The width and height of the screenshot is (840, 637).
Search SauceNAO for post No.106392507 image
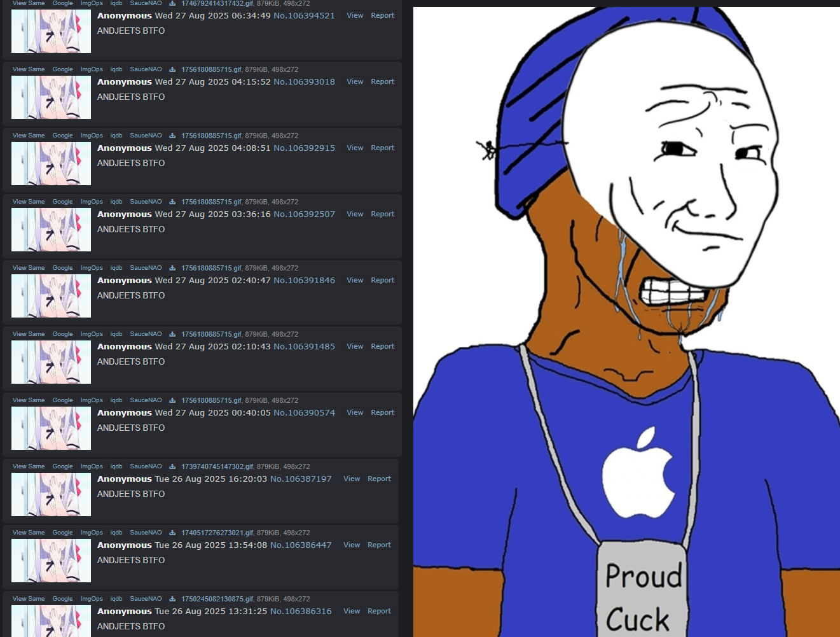coord(146,202)
